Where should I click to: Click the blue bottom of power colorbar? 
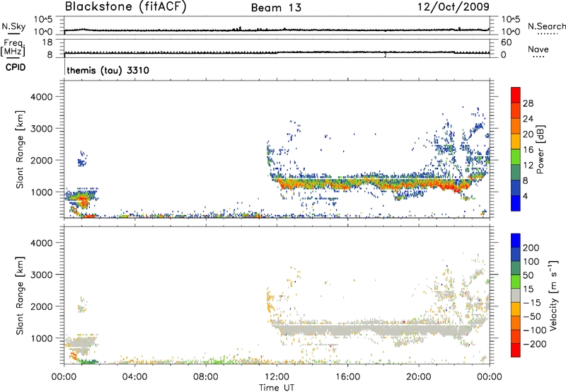(x=516, y=203)
